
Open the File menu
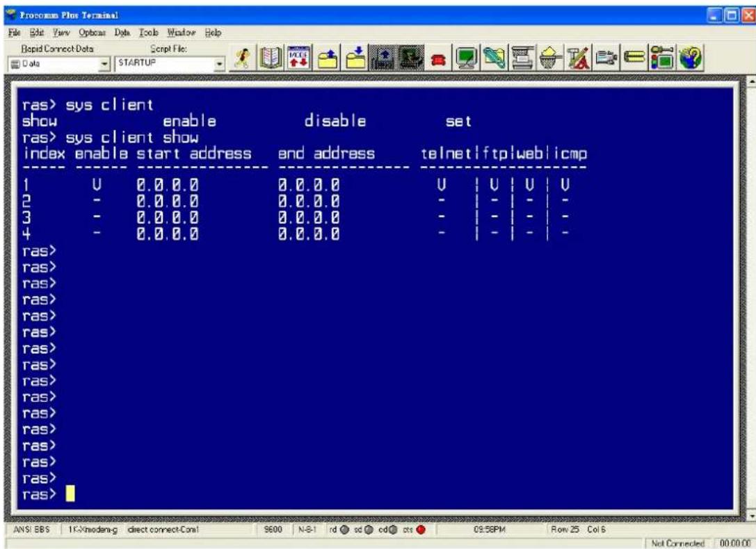(x=14, y=33)
